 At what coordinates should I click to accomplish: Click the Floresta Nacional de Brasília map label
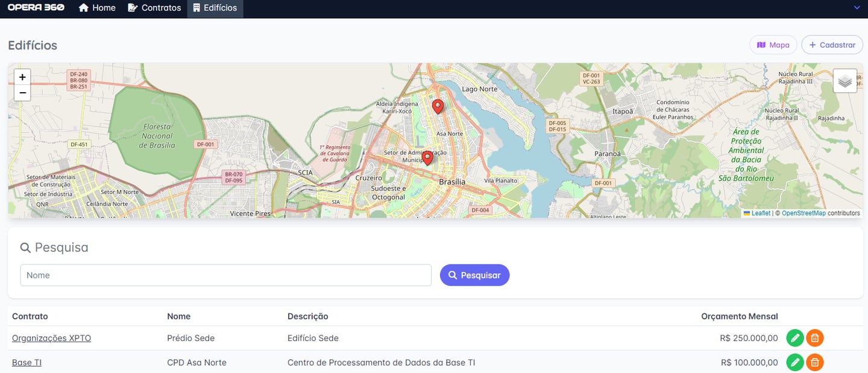tap(157, 136)
